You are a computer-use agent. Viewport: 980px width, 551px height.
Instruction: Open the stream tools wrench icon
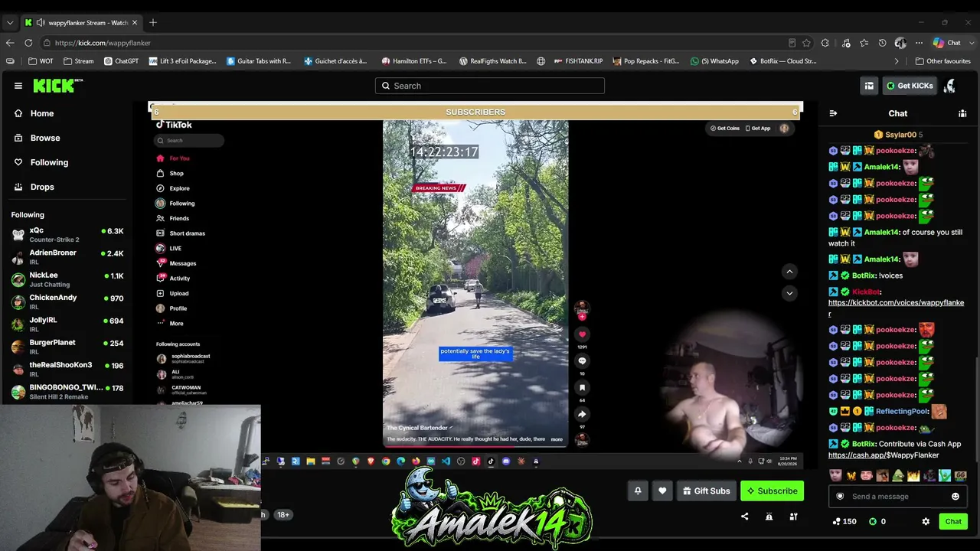tap(793, 517)
